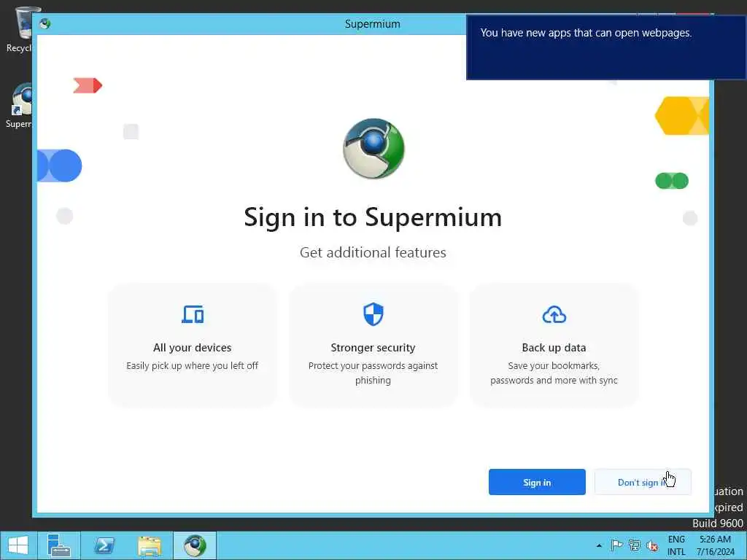Select the All your devices card
Viewport: 747px width, 560px height.
pyautogui.click(x=193, y=345)
